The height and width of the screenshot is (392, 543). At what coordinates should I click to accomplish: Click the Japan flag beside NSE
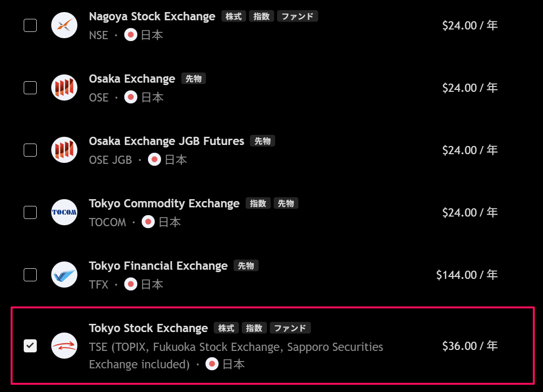pyautogui.click(x=131, y=34)
